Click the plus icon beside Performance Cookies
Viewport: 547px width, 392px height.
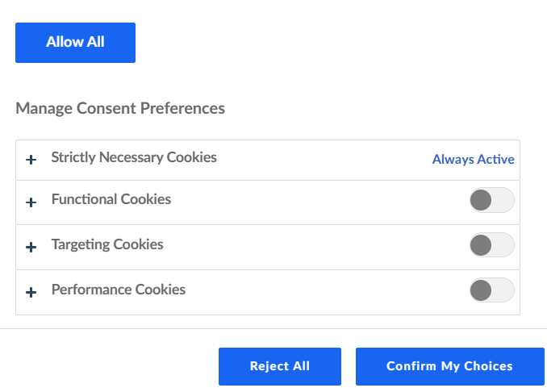point(31,292)
